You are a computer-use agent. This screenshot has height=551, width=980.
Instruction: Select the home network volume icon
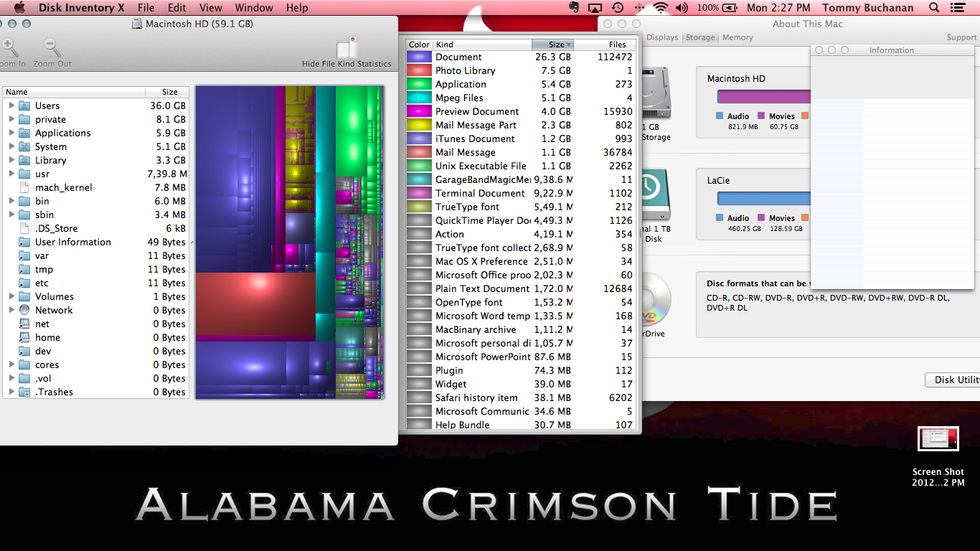(24, 337)
